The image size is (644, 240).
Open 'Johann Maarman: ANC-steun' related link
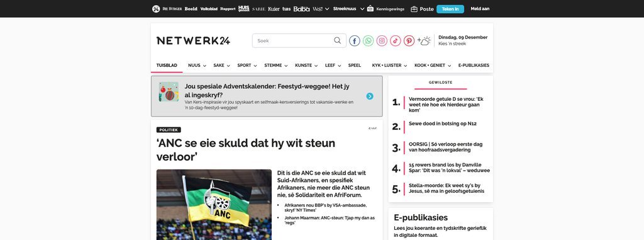(x=330, y=220)
